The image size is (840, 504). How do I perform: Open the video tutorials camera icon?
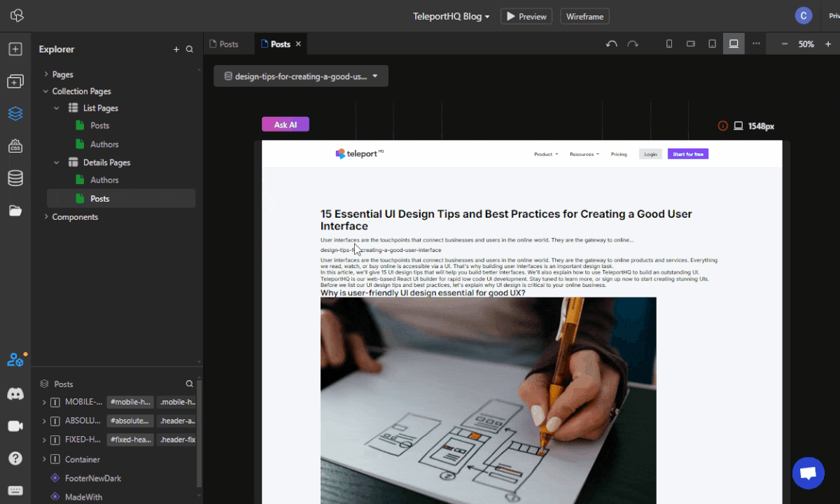click(x=15, y=426)
